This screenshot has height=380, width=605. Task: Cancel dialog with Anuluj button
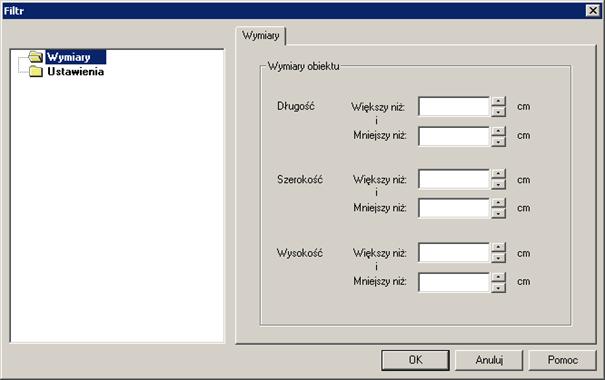pyautogui.click(x=489, y=360)
